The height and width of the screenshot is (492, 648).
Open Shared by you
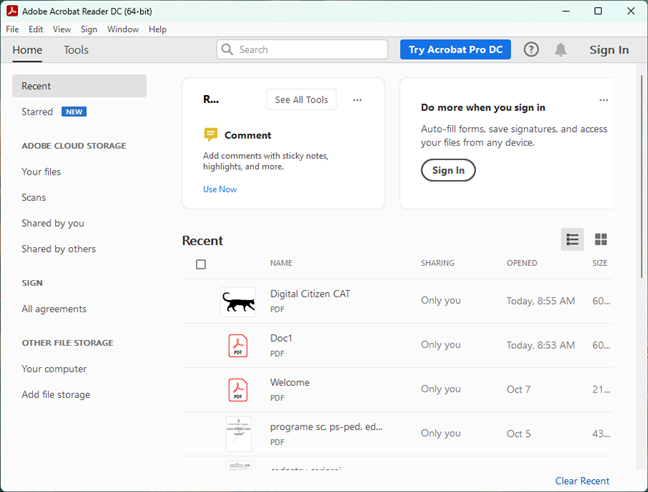click(53, 223)
